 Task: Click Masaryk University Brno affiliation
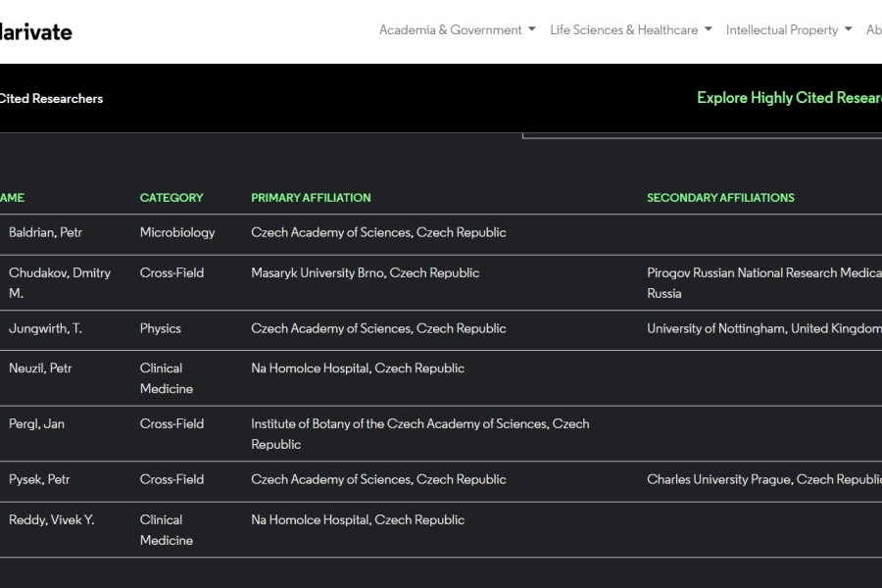[x=365, y=273]
